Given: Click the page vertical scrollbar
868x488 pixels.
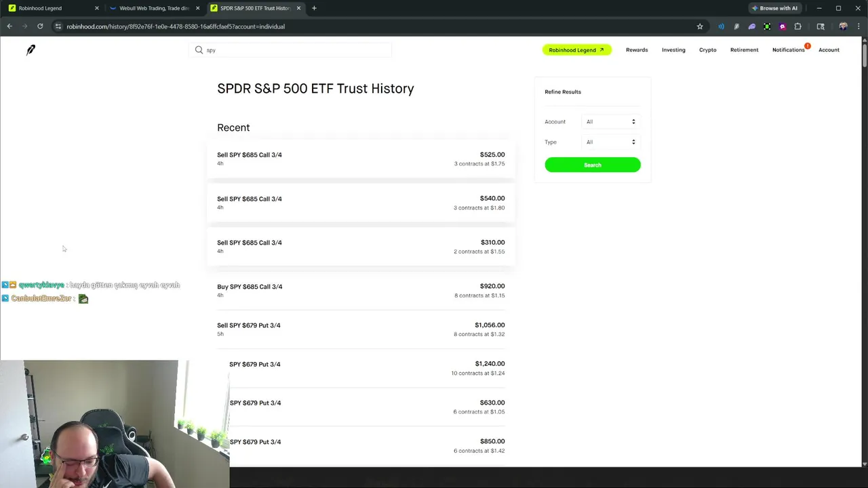Looking at the screenshot, I should [864, 54].
